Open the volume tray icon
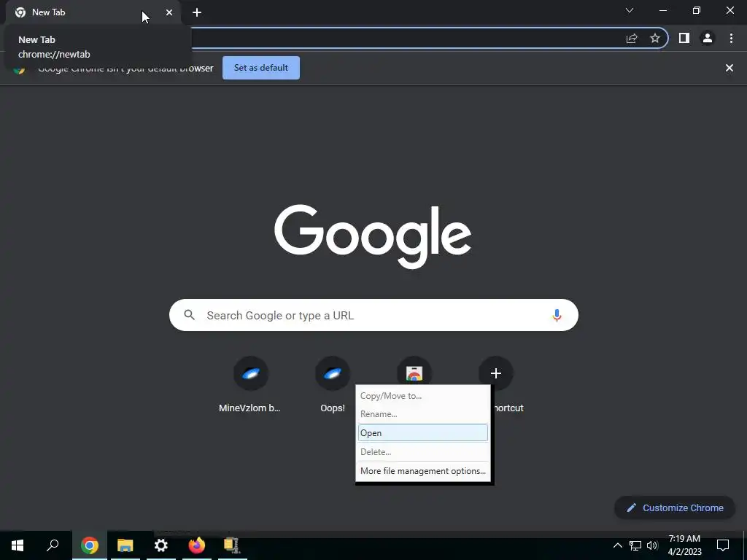 click(x=652, y=545)
